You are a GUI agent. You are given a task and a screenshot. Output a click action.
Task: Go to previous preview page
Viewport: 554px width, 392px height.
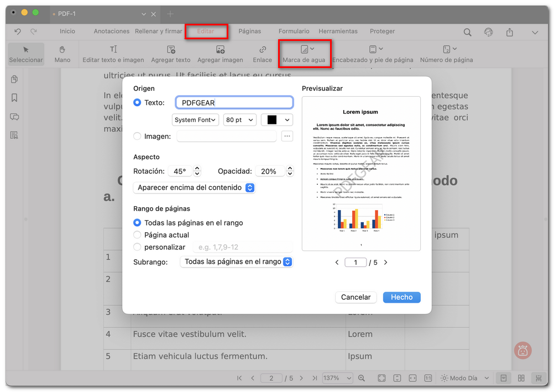pyautogui.click(x=337, y=262)
